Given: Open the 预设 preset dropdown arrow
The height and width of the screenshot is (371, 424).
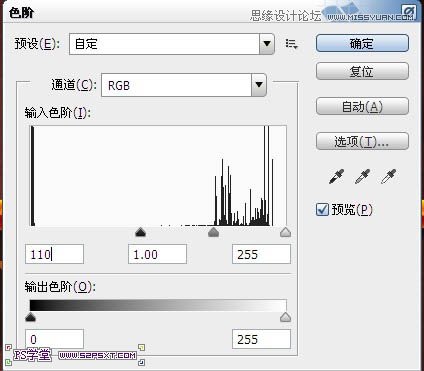Looking at the screenshot, I should pos(267,44).
